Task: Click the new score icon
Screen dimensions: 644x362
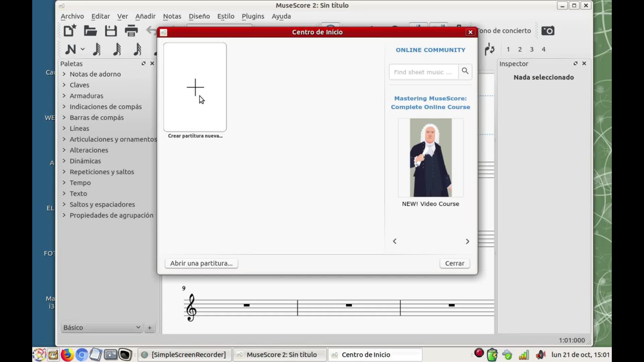Action: 70,31
